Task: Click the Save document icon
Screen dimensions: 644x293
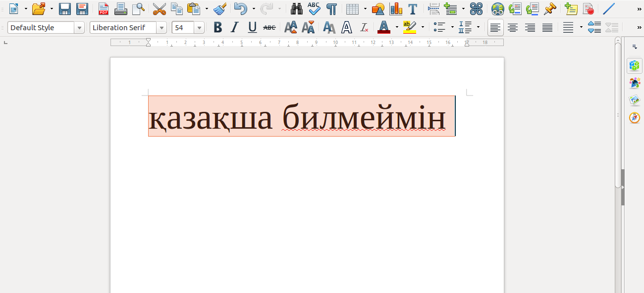Action: pyautogui.click(x=65, y=8)
